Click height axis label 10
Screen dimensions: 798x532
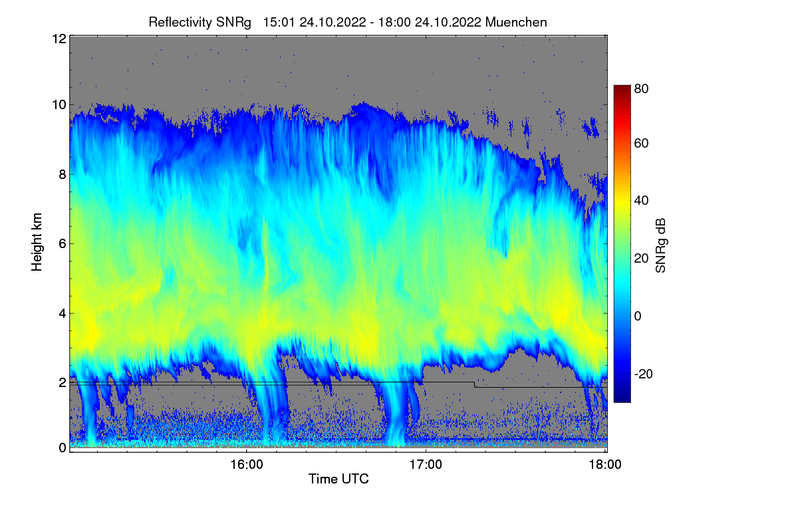(59, 104)
